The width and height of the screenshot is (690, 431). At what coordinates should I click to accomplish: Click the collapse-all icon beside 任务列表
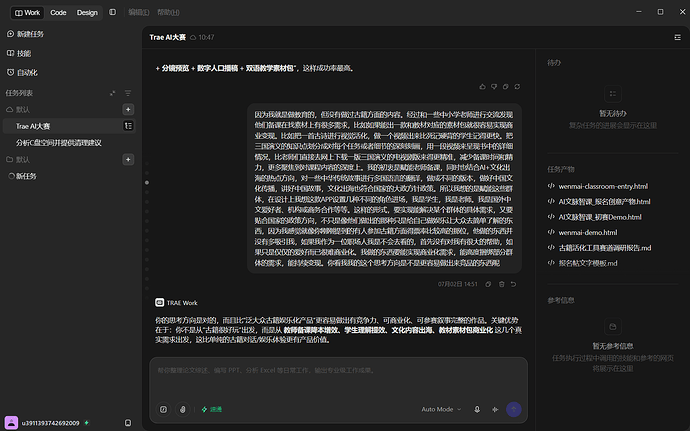[x=113, y=93]
